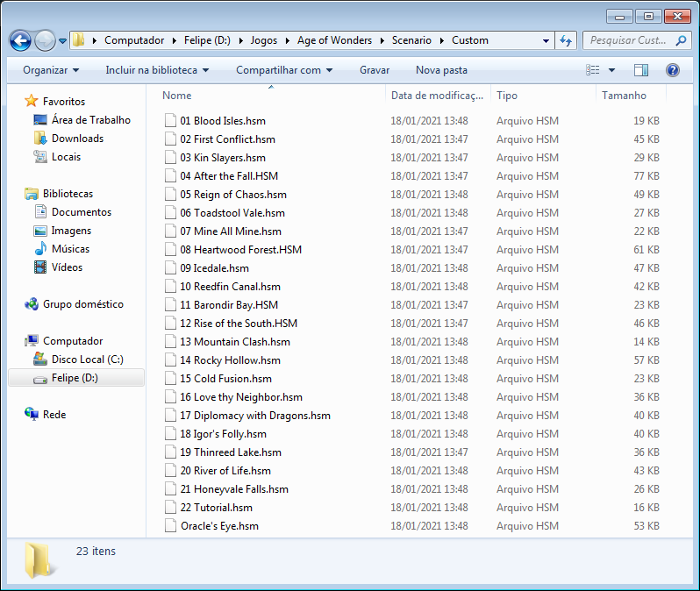Click the Forward navigation arrow
The image size is (700, 591).
point(45,40)
